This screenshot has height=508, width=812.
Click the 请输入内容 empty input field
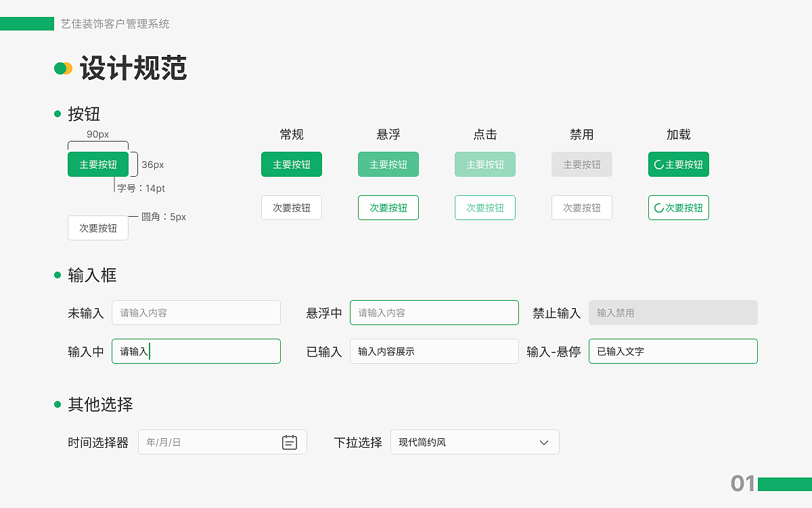196,312
